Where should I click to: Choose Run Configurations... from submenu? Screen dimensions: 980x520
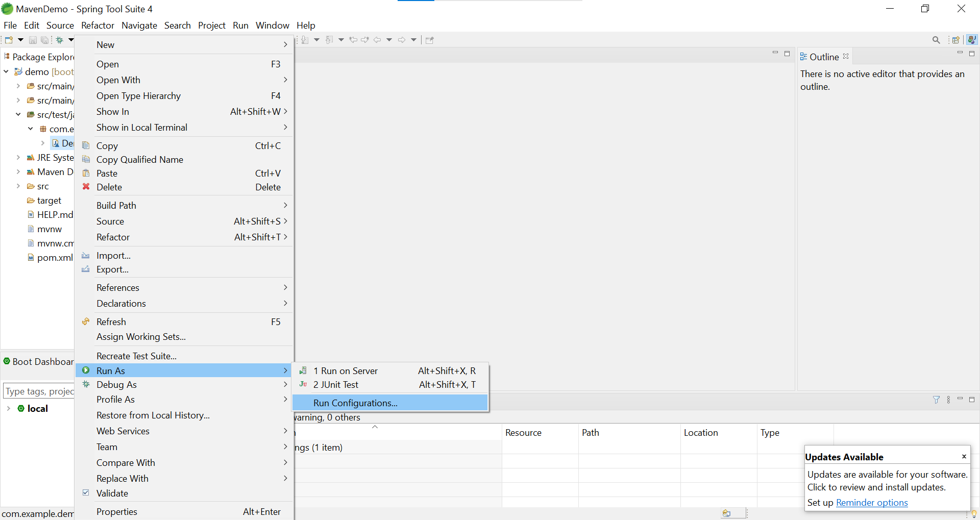point(390,403)
